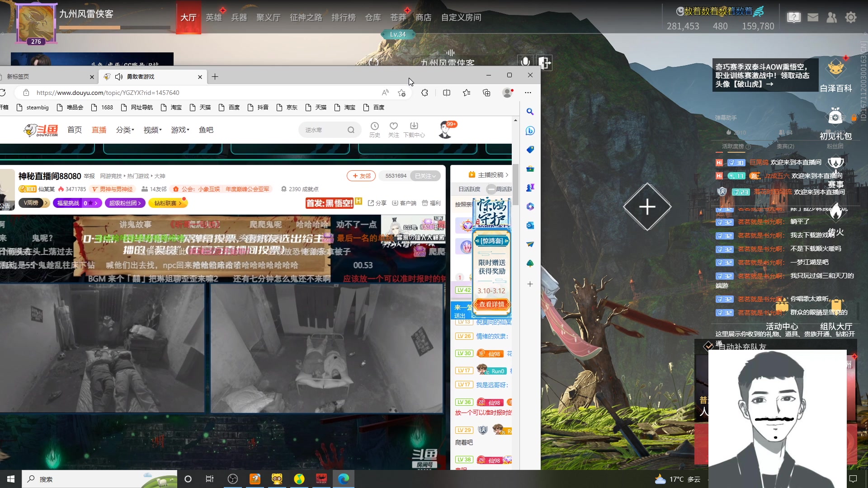Click the green tree sidebar icon
Screen dimensions: 868x488
(x=530, y=263)
